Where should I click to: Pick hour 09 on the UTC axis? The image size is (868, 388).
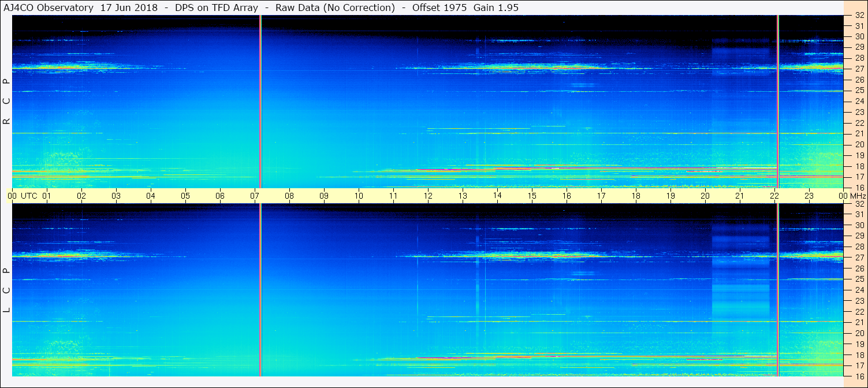pos(324,196)
